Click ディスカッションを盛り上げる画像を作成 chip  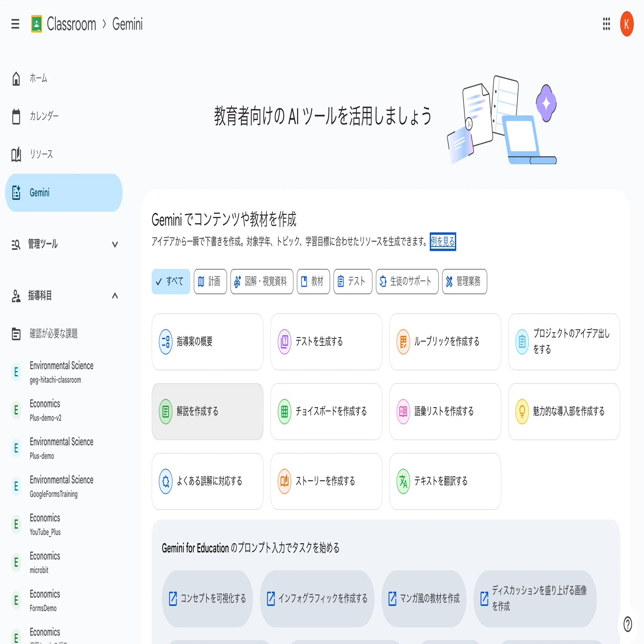(535, 599)
